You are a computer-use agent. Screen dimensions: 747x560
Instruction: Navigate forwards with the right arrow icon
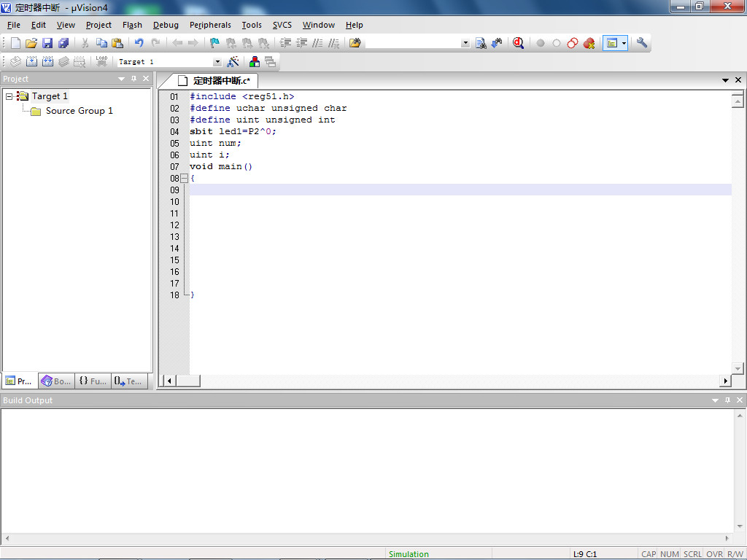click(193, 43)
